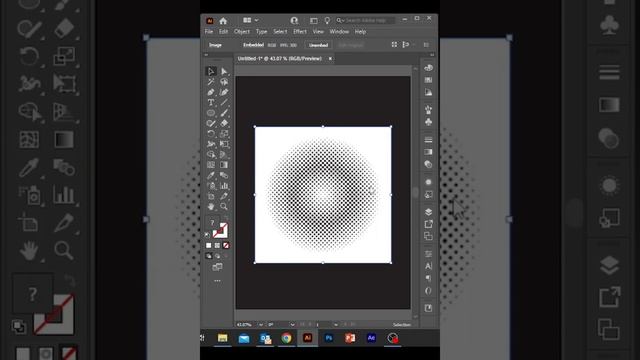Open the Effect menu
The width and height of the screenshot is (640, 360).
[300, 31]
